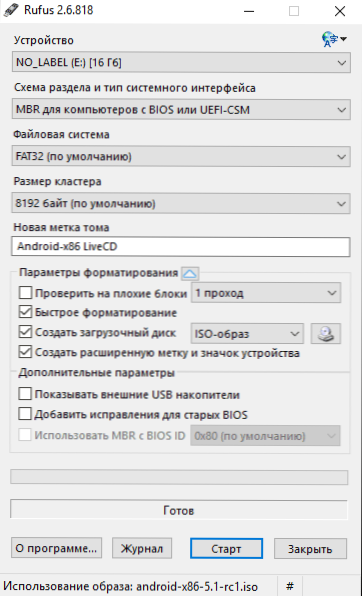This screenshot has height=596, width=362.
Task: Collapse the format options arrow toggle
Action: (190, 273)
